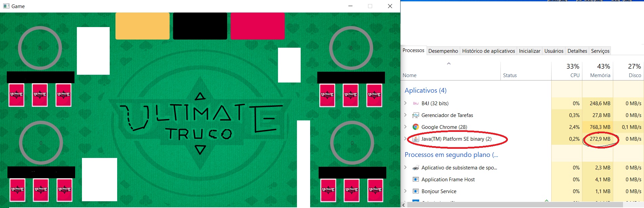This screenshot has height=208, width=644.
Task: Select top-left player's third face-down card
Action: pos(64,95)
